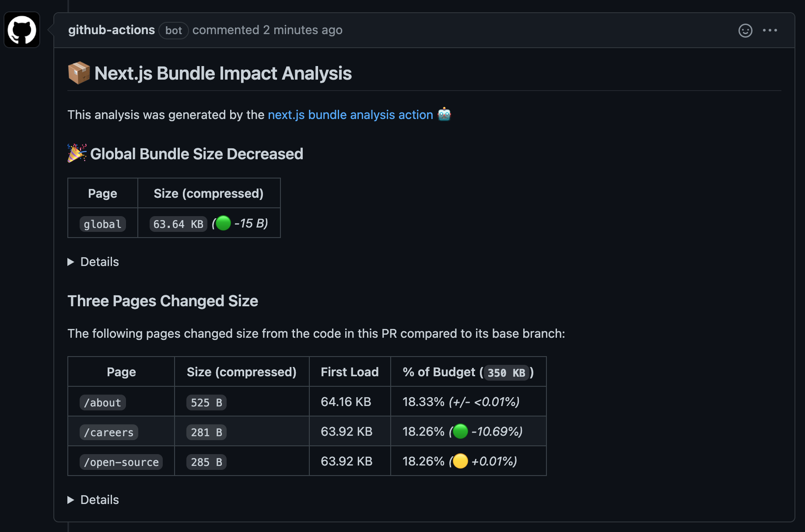The image size is (805, 532).
Task: Click the /open-source page code label
Action: (x=121, y=462)
